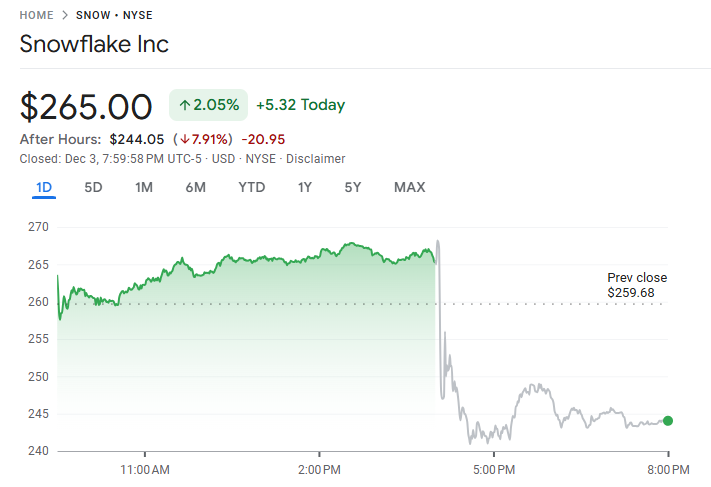Open the Disclaimer link

point(319,158)
